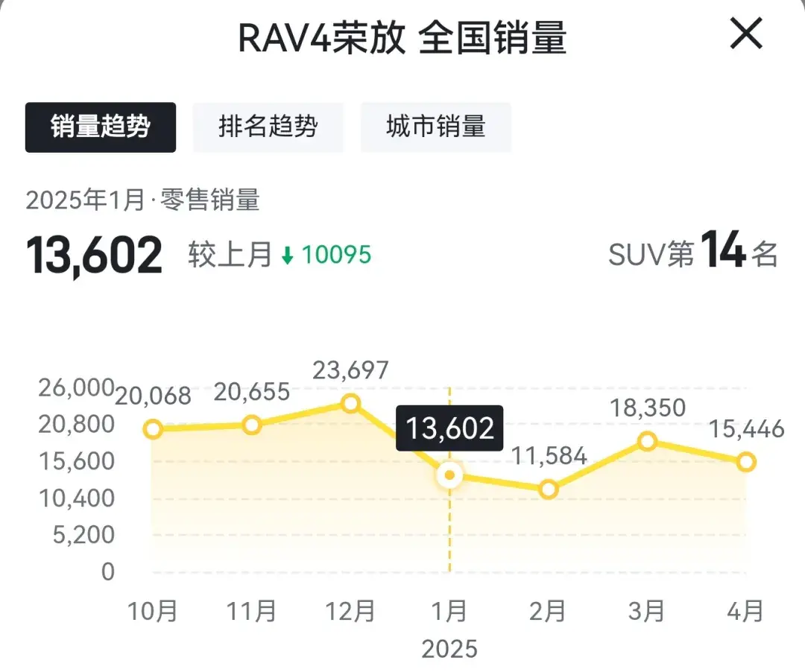Click the SUV第14名 ranking text

pyautogui.click(x=693, y=251)
